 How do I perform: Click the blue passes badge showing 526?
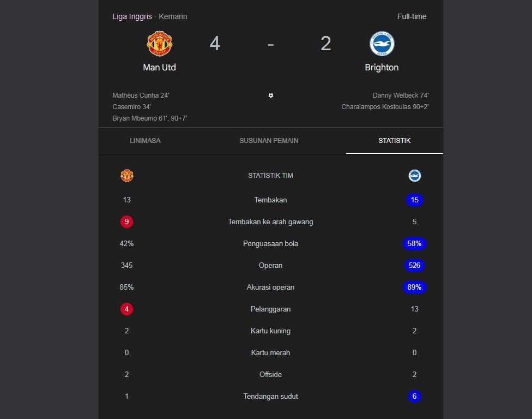pyautogui.click(x=414, y=265)
